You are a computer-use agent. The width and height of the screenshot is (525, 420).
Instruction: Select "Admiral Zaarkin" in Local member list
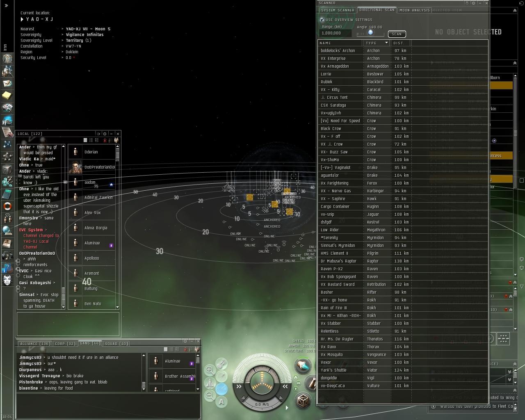(91, 197)
